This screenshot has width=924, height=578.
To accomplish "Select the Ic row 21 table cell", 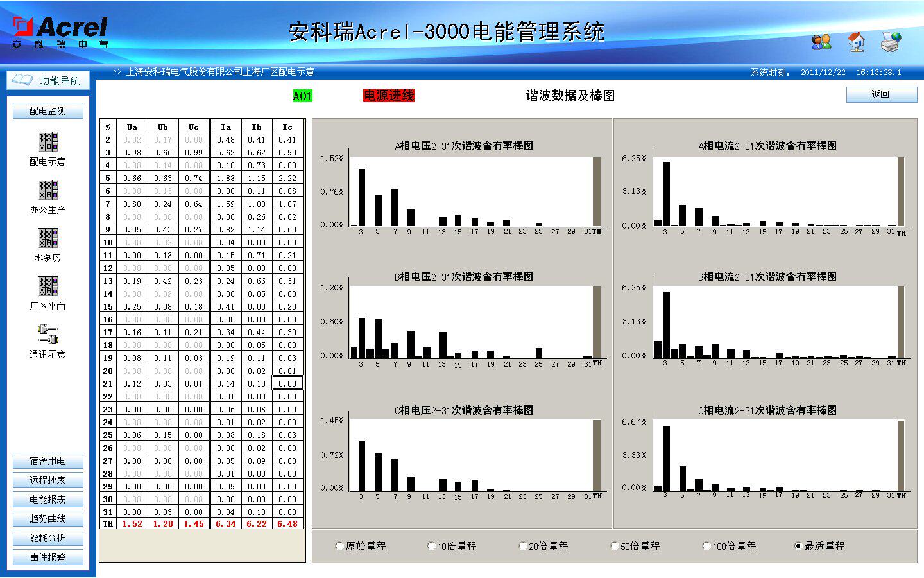I will (287, 383).
